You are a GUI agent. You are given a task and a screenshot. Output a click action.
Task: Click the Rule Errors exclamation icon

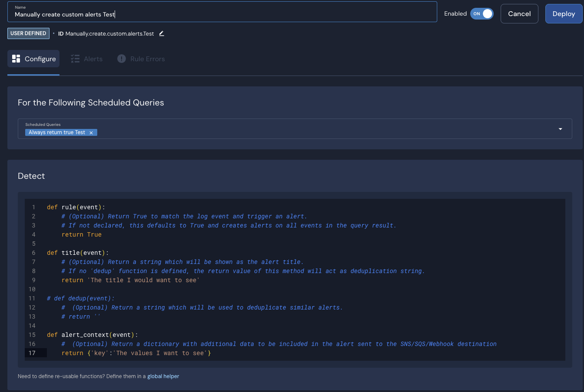[122, 59]
